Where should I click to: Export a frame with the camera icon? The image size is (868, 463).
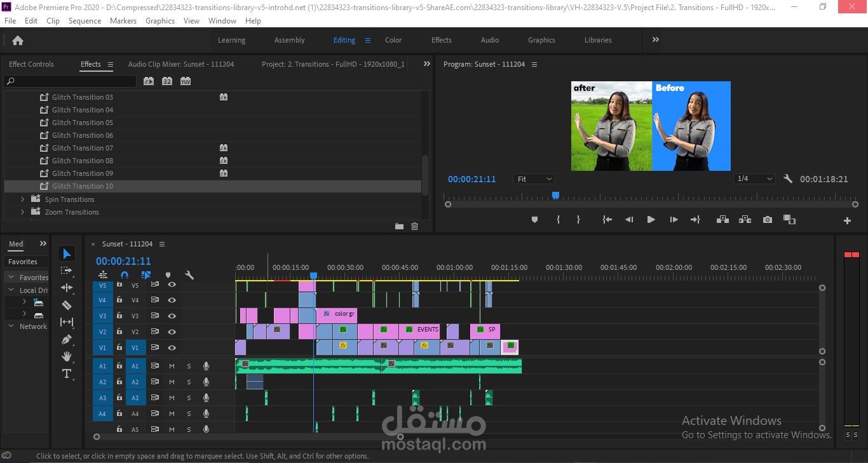[x=768, y=220]
